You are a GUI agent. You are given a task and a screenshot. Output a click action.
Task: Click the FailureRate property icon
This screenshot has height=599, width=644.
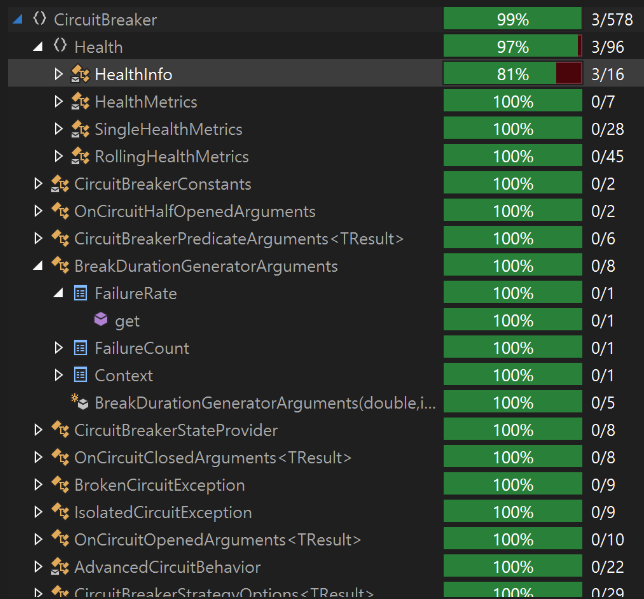pos(80,293)
